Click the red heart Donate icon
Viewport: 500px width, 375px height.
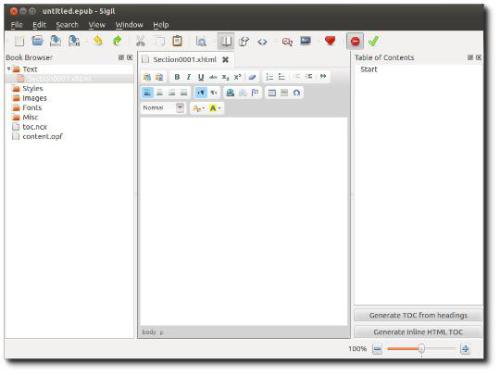pos(330,41)
